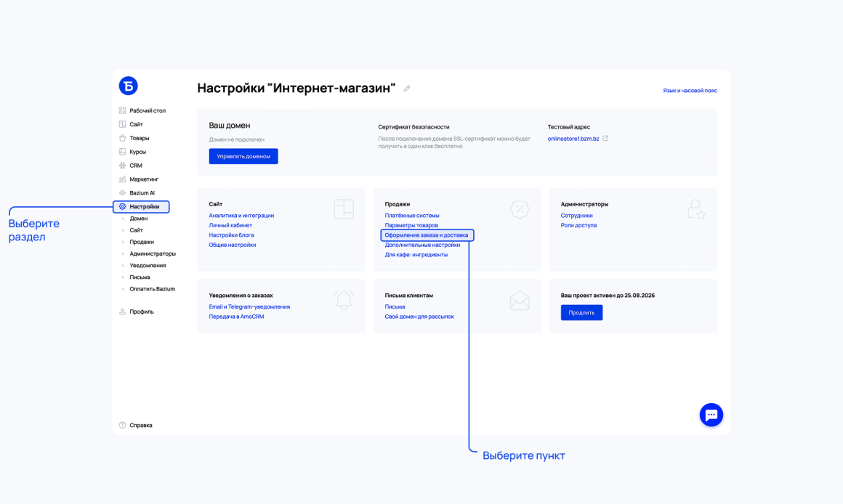Click the pencil edit icon beside the title
The image size is (843, 504).
[x=407, y=89]
